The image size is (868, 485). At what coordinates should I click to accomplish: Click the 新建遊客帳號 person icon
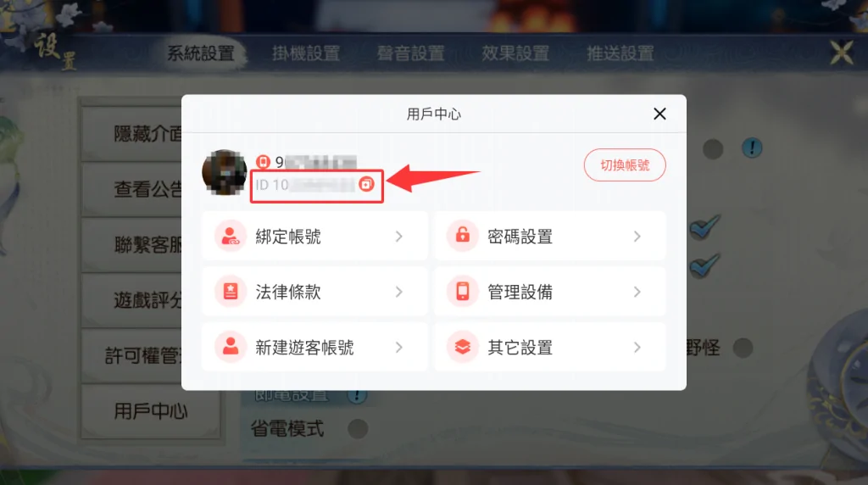tap(231, 347)
